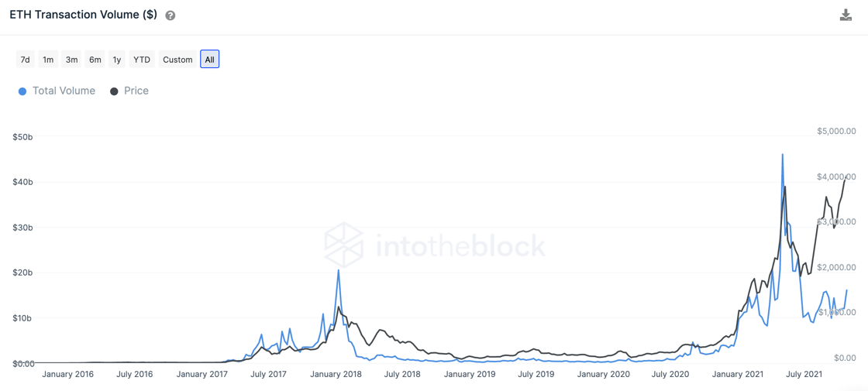Open the Custom date range
The height and width of the screenshot is (391, 868).
pyautogui.click(x=177, y=60)
